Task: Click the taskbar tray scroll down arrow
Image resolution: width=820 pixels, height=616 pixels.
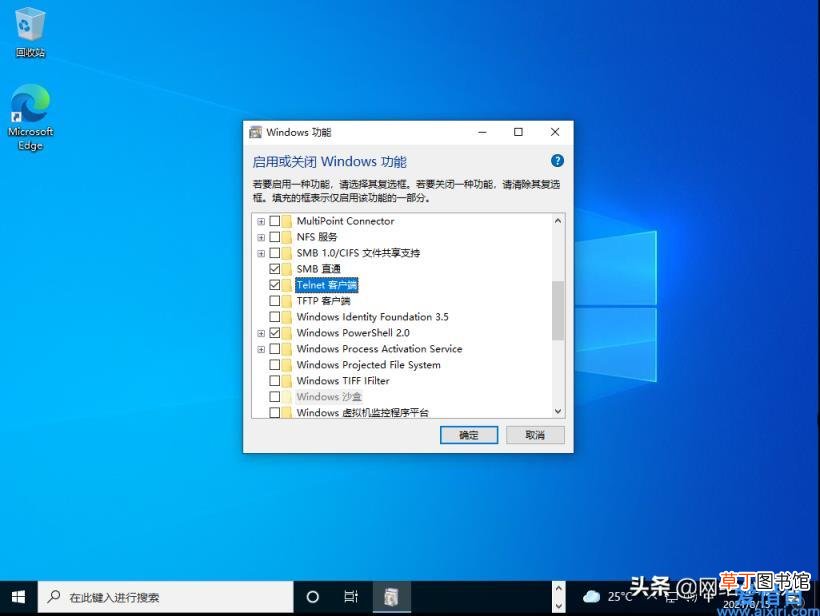Action: click(x=559, y=606)
